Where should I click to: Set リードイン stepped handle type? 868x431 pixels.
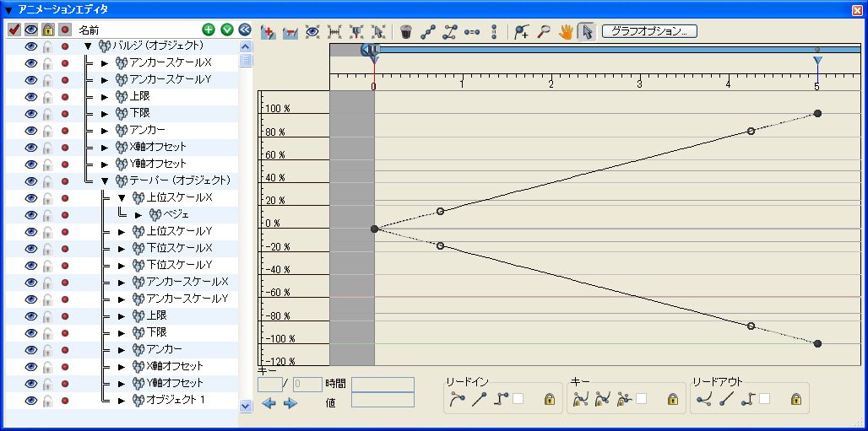[x=502, y=399]
